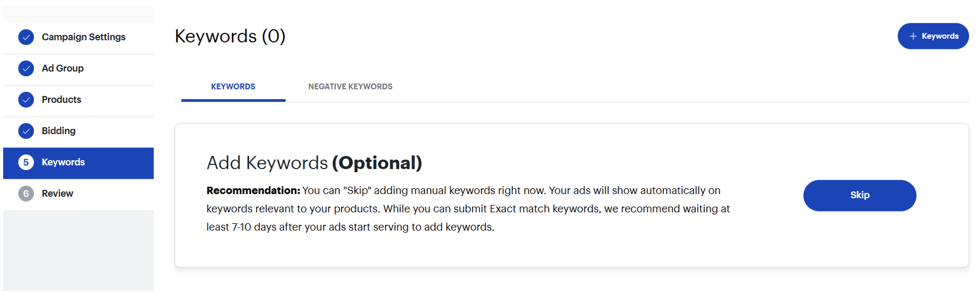The width and height of the screenshot is (980, 299).
Task: Click the "Add Keywords (Optional)" card title
Action: [314, 163]
